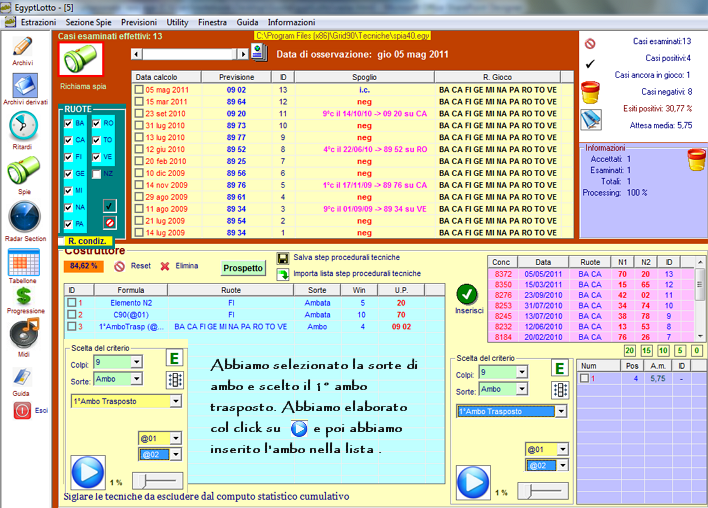The image size is (708, 508).
Task: Toggle the BA wheel checkbox
Action: pyautogui.click(x=68, y=123)
